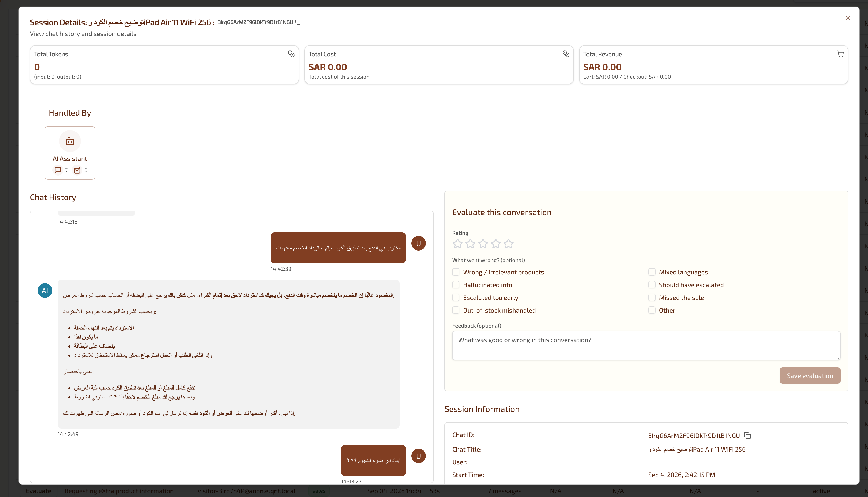Viewport: 868px width, 497px height.
Task: Click the Total Cost SAR 0.00 value
Action: tap(328, 67)
